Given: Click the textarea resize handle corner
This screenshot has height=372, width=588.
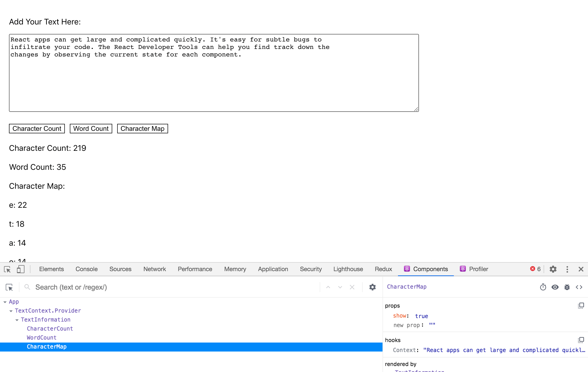Looking at the screenshot, I should tap(416, 109).
